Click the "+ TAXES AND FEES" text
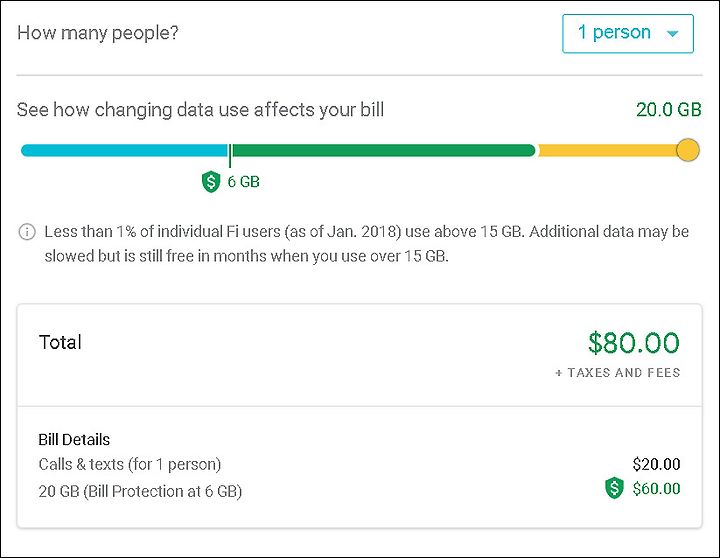Viewport: 720px width, 558px height. coord(618,372)
